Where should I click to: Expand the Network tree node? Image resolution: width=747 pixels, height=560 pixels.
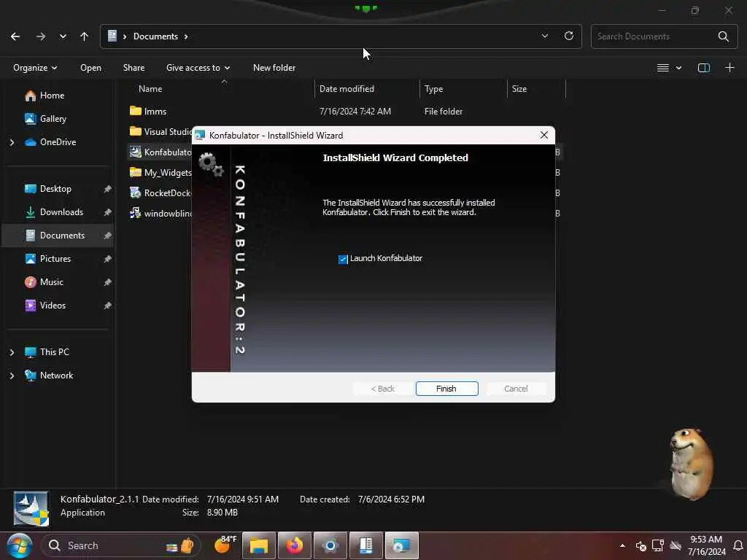[x=12, y=376]
